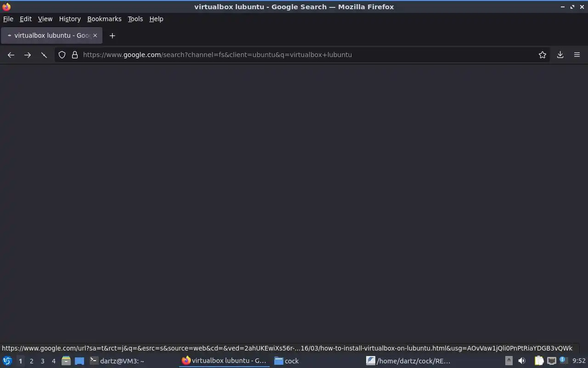Switch to workspace 1
This screenshot has width=588, height=368.
point(20,361)
